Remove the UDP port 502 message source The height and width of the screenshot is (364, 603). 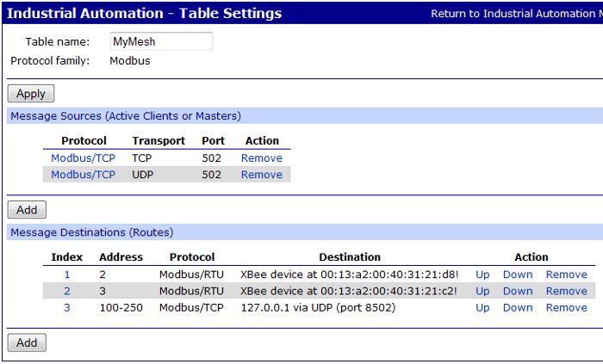pos(261,175)
